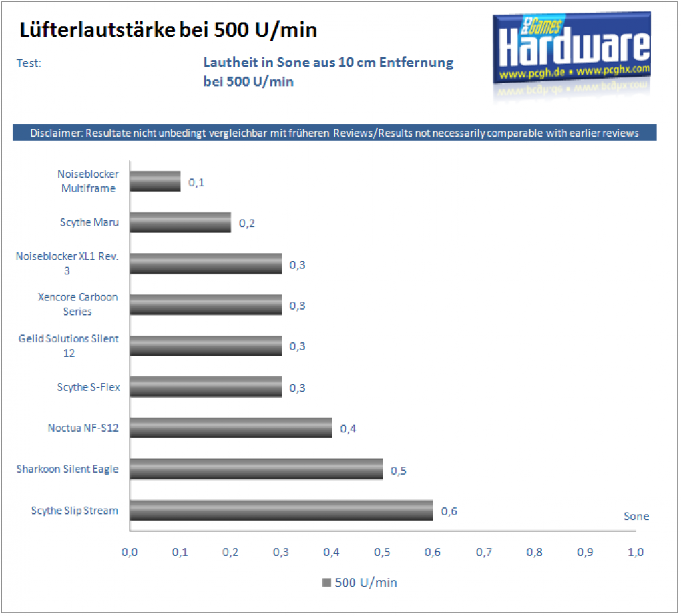
Task: Click the 0,1 value beside Noiseblocker Multiframe
Action: [197, 183]
